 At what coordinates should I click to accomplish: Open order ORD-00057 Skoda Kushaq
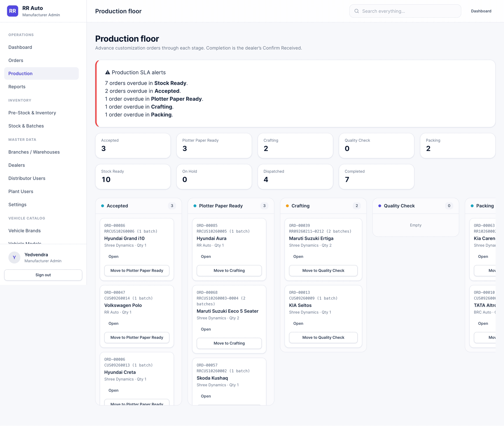[206, 396]
